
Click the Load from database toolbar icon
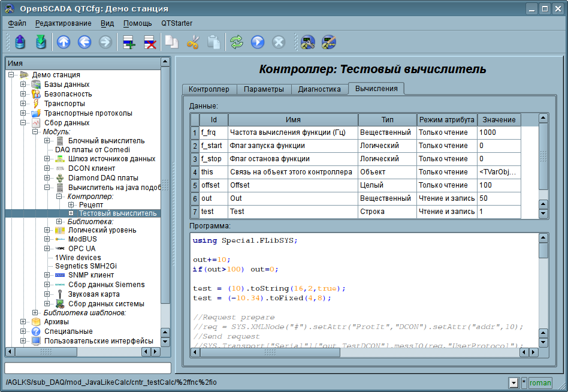(x=20, y=42)
